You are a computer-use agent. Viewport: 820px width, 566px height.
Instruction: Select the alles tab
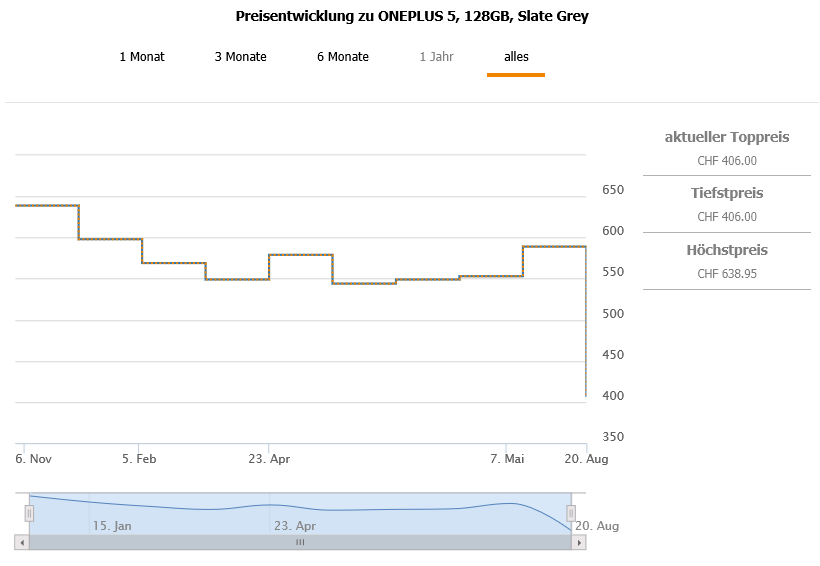(516, 57)
